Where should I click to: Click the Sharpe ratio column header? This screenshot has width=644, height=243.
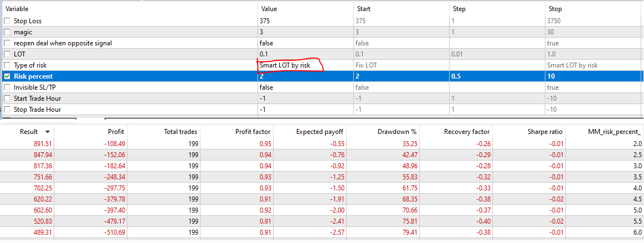(544, 132)
